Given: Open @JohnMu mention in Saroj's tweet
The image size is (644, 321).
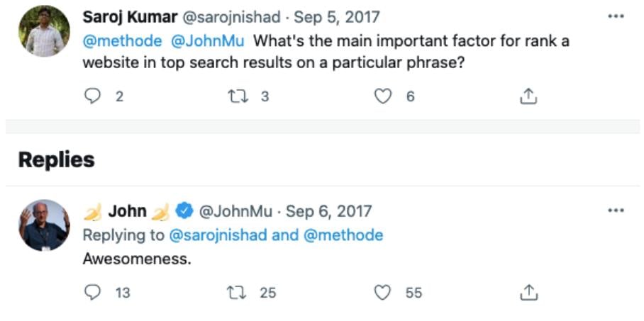Looking at the screenshot, I should (x=207, y=41).
